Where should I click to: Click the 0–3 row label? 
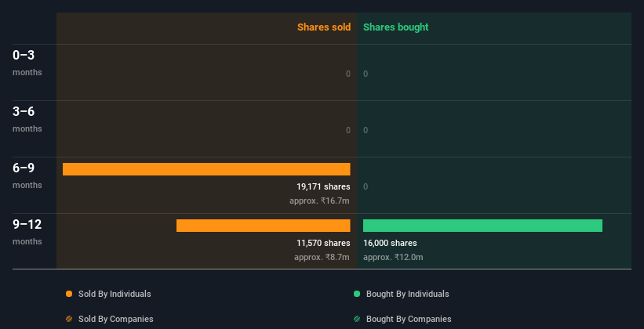[x=24, y=55]
